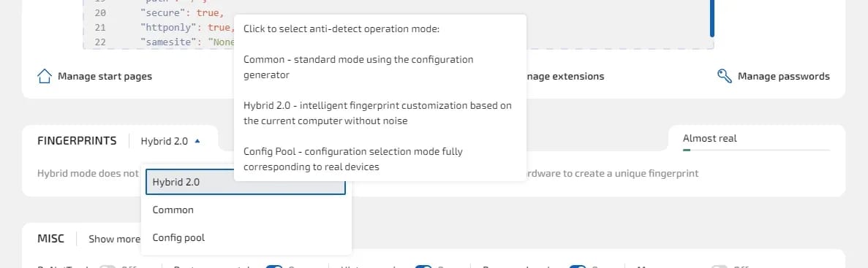Collapse the Hybrid 2.0 selector beside FINGERPRINTS

click(170, 141)
